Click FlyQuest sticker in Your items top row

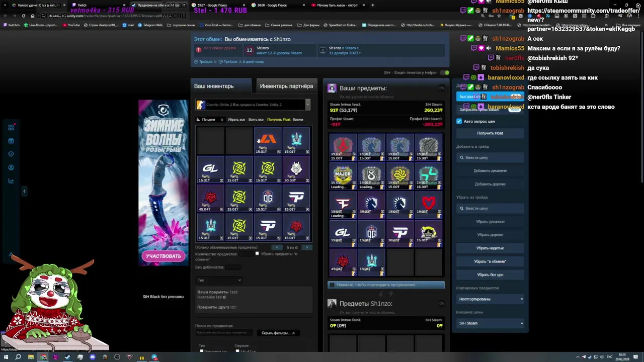coord(429,148)
